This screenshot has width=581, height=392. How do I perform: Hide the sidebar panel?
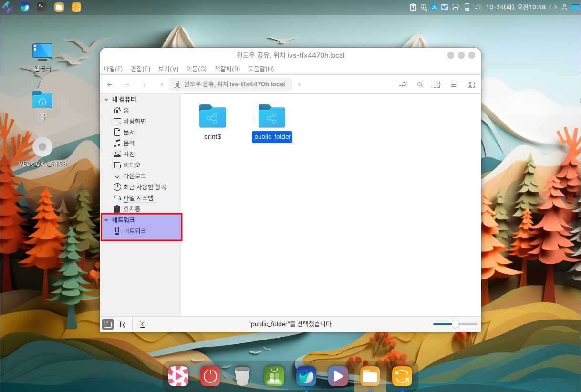pos(143,324)
